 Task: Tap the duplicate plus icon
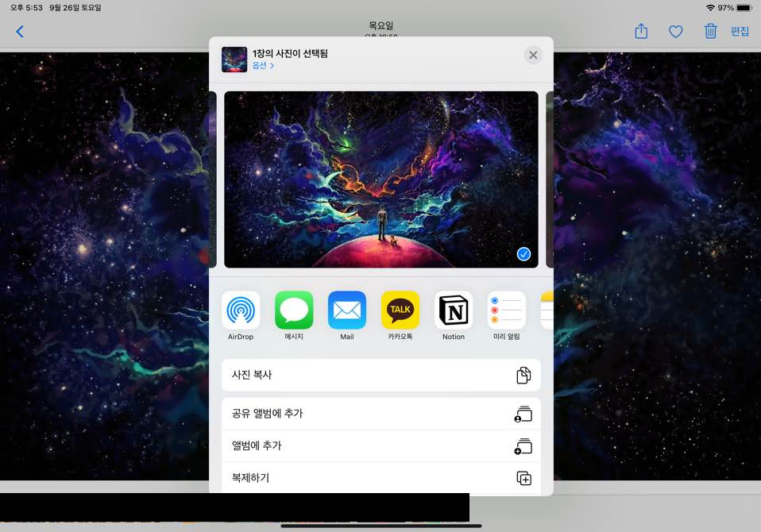[523, 478]
